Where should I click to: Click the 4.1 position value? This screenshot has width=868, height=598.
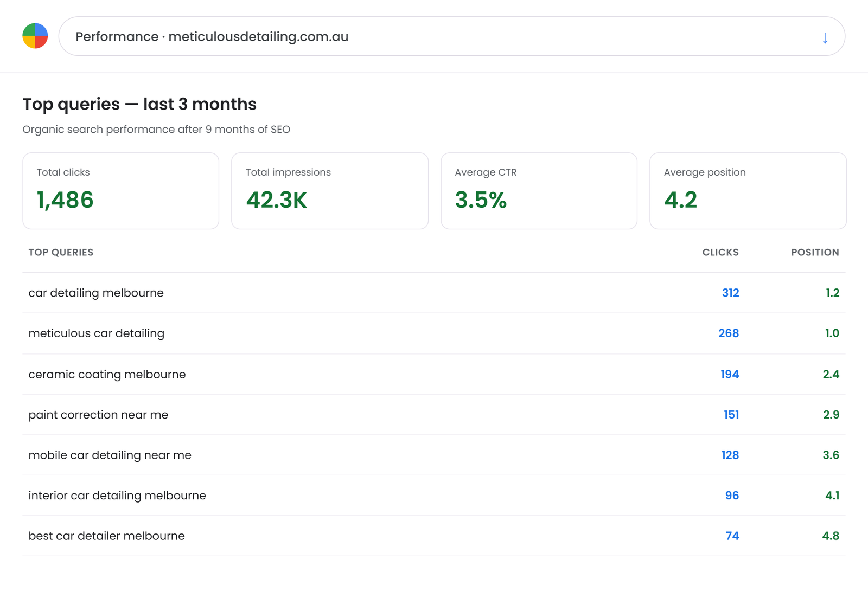(x=832, y=496)
